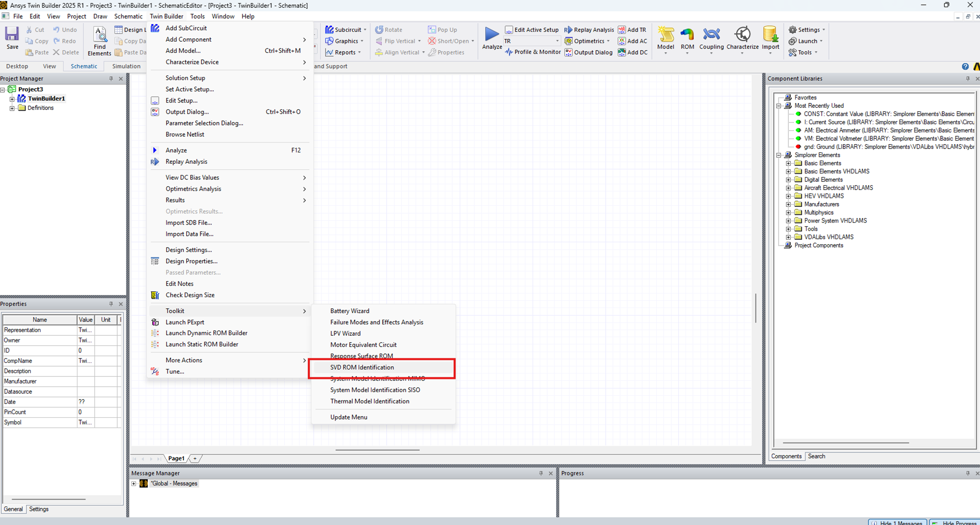The height and width of the screenshot is (525, 980).
Task: Pin the Message Manager panel
Action: [x=541, y=473]
